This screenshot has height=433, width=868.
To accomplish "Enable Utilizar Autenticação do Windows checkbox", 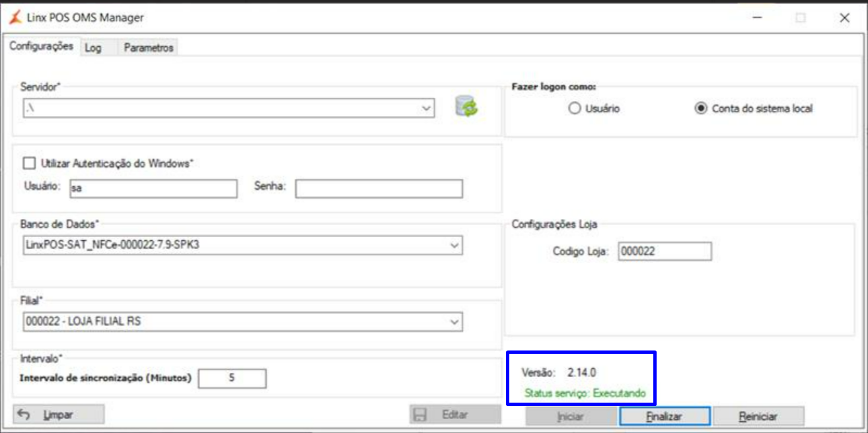I will click(x=29, y=162).
